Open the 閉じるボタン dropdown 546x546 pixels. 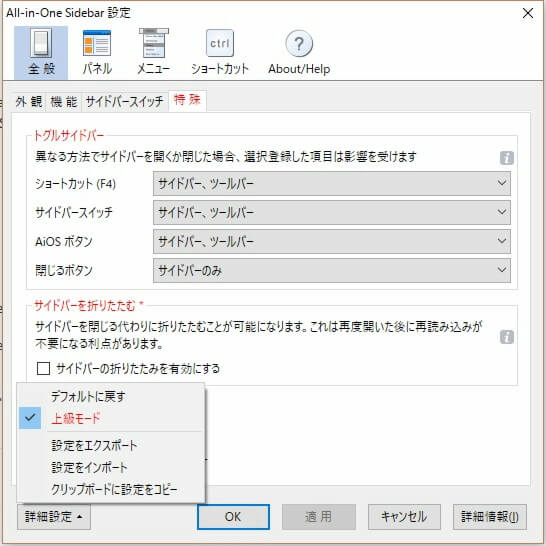click(x=332, y=270)
